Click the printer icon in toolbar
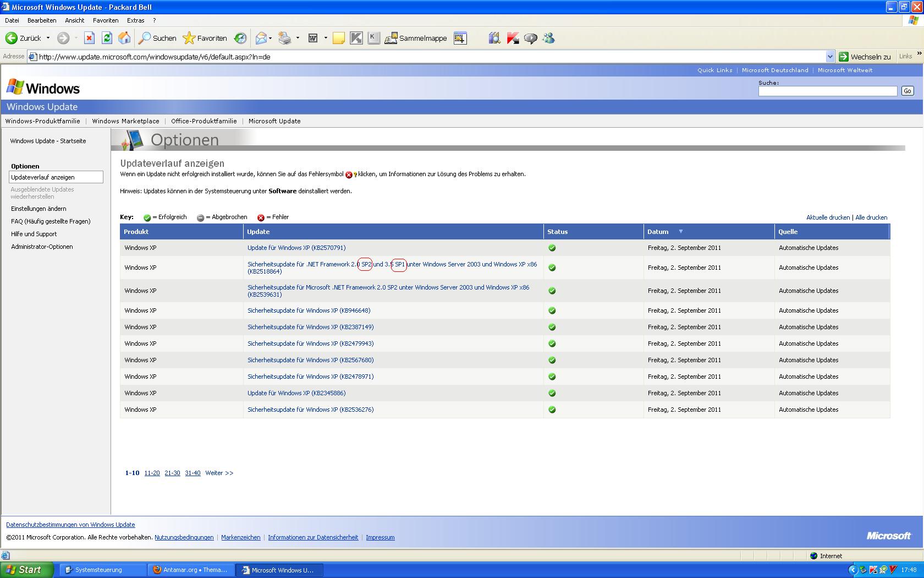The image size is (924, 578). click(x=284, y=38)
